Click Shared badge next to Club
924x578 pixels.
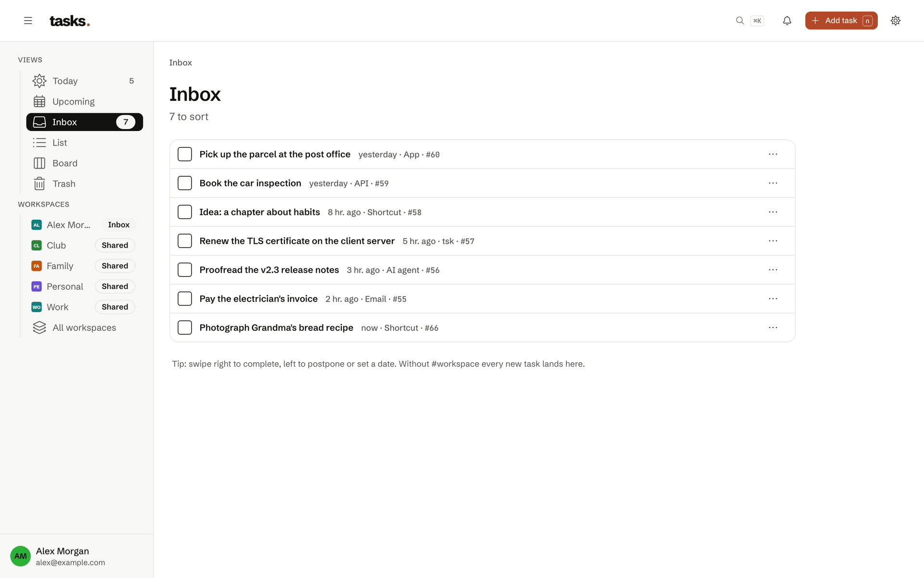(x=115, y=246)
